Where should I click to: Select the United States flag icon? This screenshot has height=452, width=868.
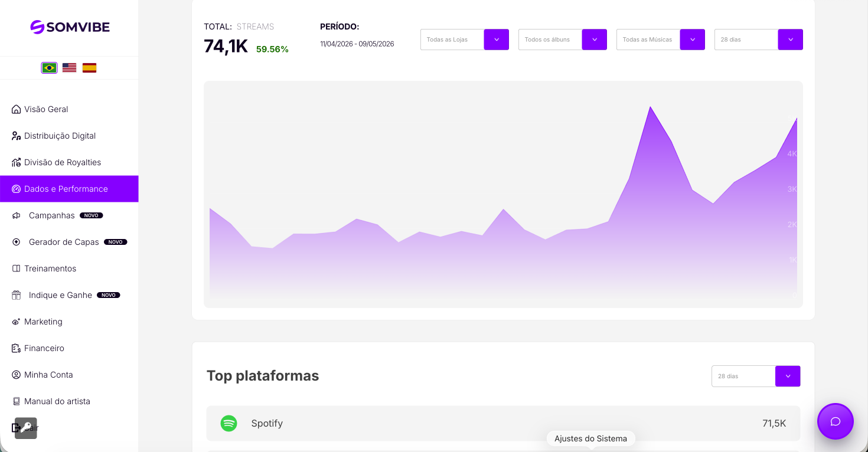click(x=69, y=68)
